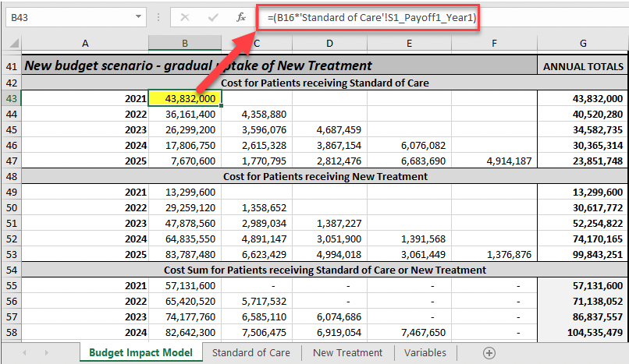This screenshot has width=629, height=364.
Task: Open the Standard of Care sheet tab
Action: point(251,353)
